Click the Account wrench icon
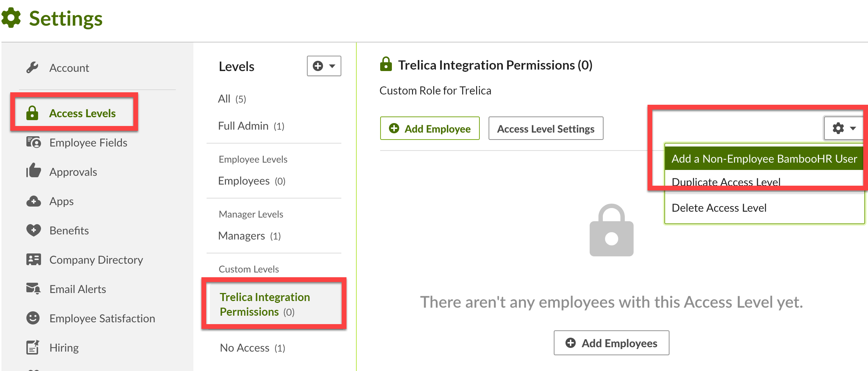 coord(33,67)
